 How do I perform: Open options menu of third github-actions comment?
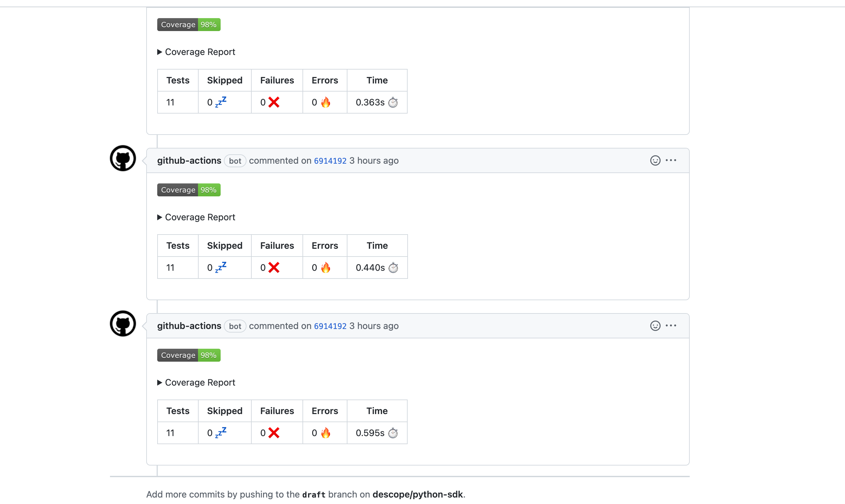(671, 326)
